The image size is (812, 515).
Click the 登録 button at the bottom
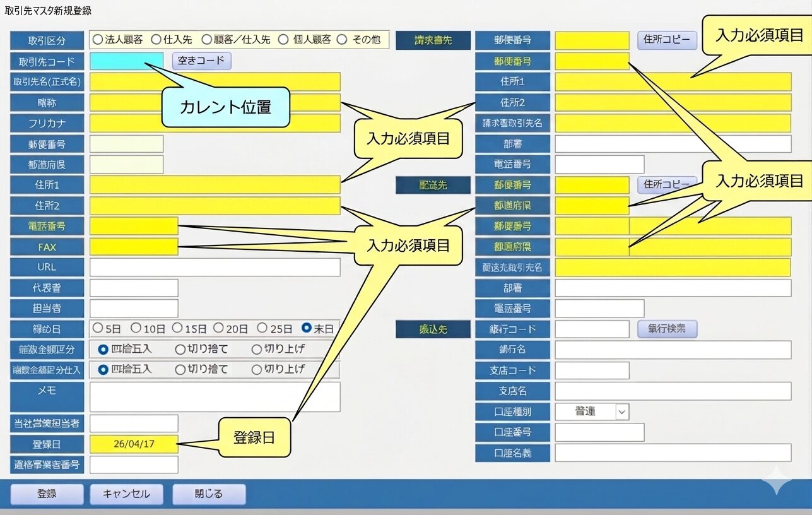click(x=47, y=494)
